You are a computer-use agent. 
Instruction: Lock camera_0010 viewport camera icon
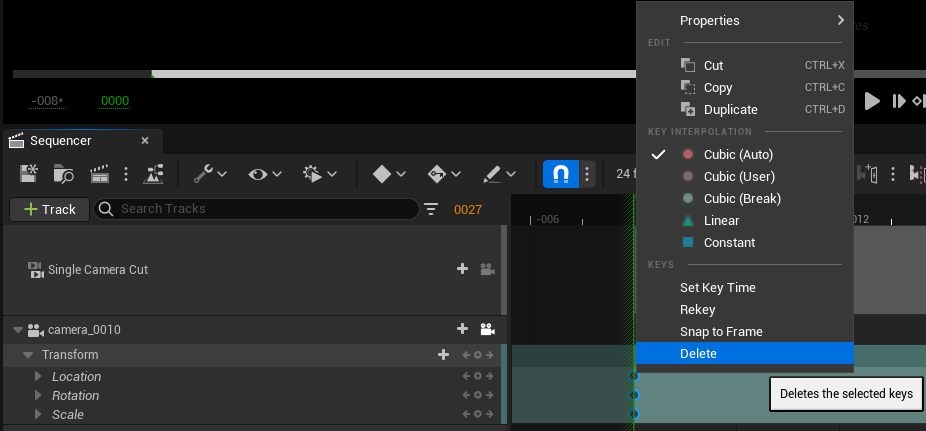pyautogui.click(x=488, y=330)
